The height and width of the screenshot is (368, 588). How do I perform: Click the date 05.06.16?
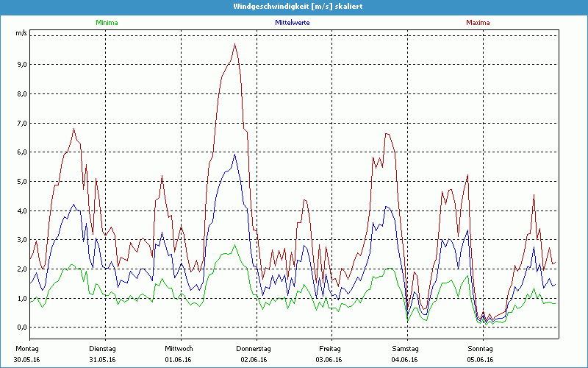point(481,359)
